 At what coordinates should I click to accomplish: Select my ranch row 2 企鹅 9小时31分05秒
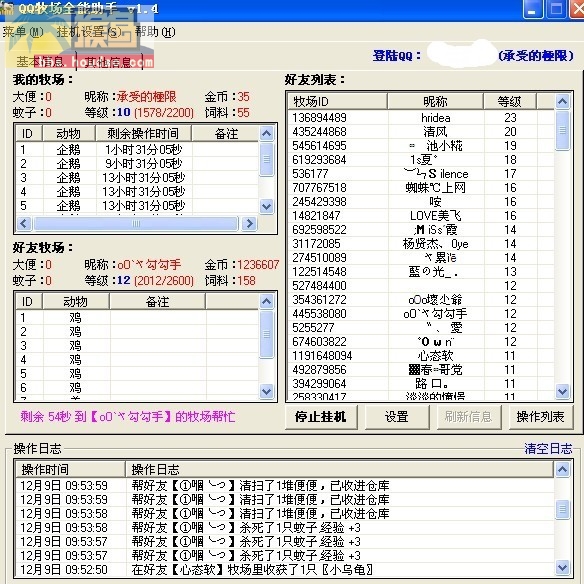[137, 164]
